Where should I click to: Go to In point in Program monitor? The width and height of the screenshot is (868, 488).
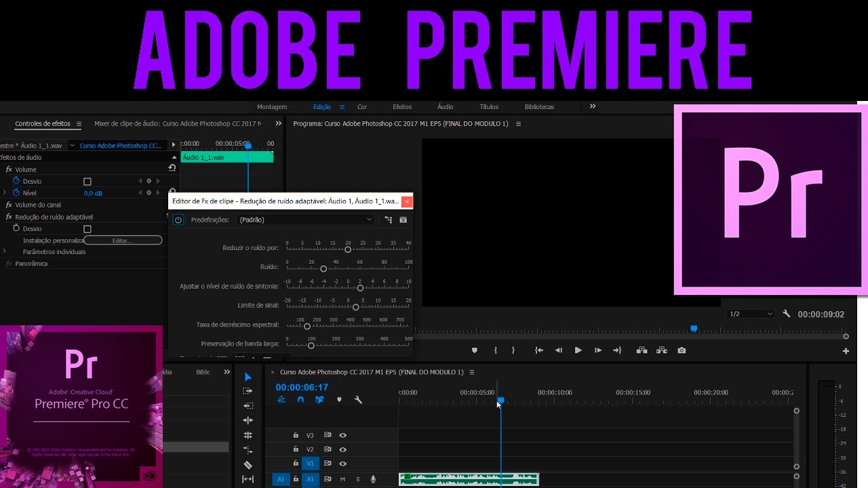pyautogui.click(x=539, y=350)
